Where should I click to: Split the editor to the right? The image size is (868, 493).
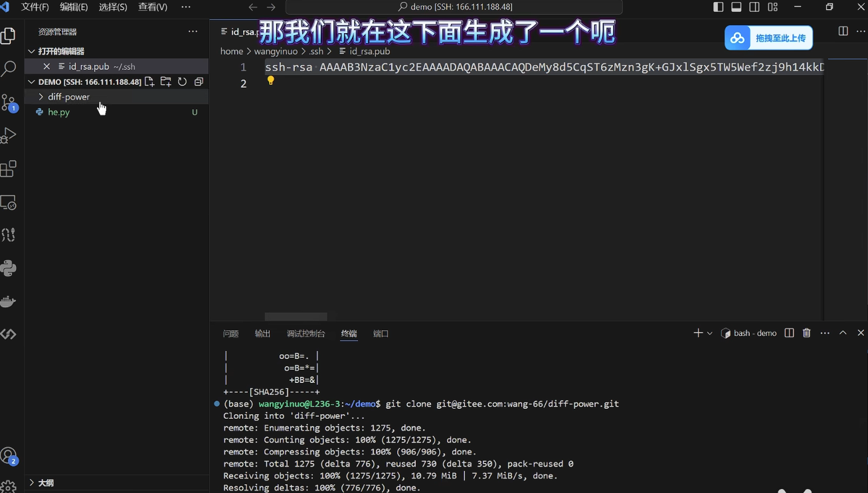843,31
